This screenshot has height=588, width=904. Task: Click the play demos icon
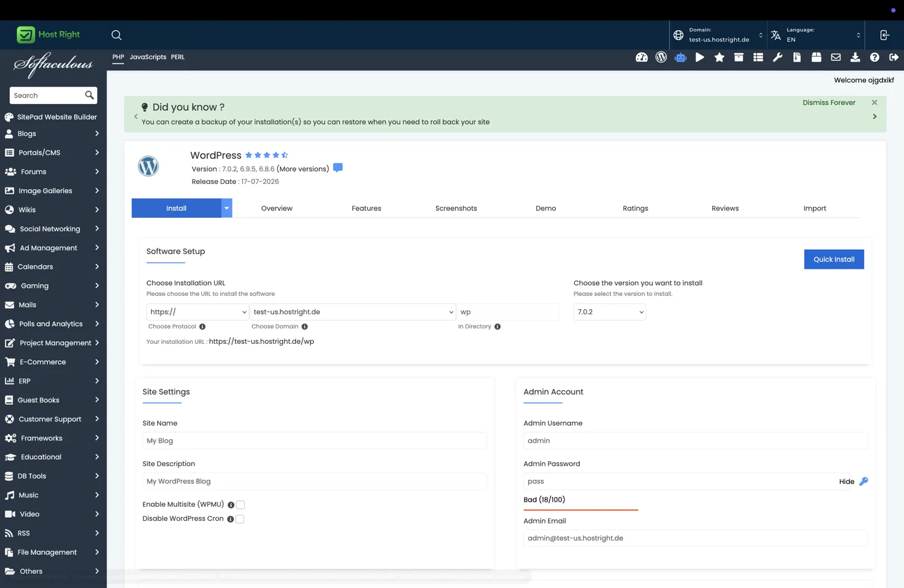click(x=700, y=57)
